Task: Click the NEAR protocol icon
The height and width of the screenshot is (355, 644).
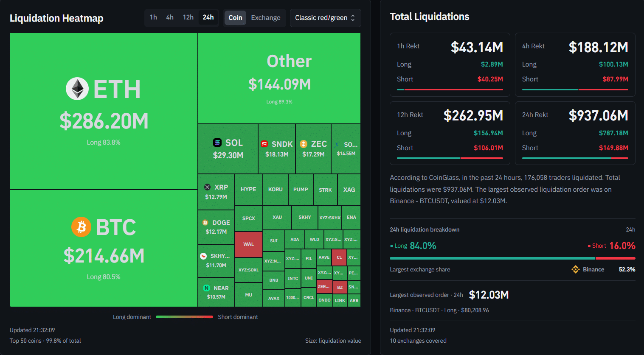Action: point(207,288)
